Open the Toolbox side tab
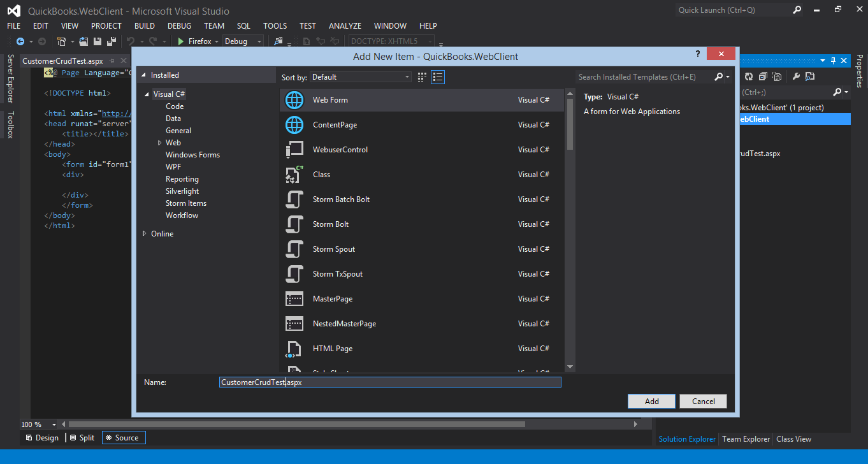Screen dimensions: 868x464 (10, 125)
